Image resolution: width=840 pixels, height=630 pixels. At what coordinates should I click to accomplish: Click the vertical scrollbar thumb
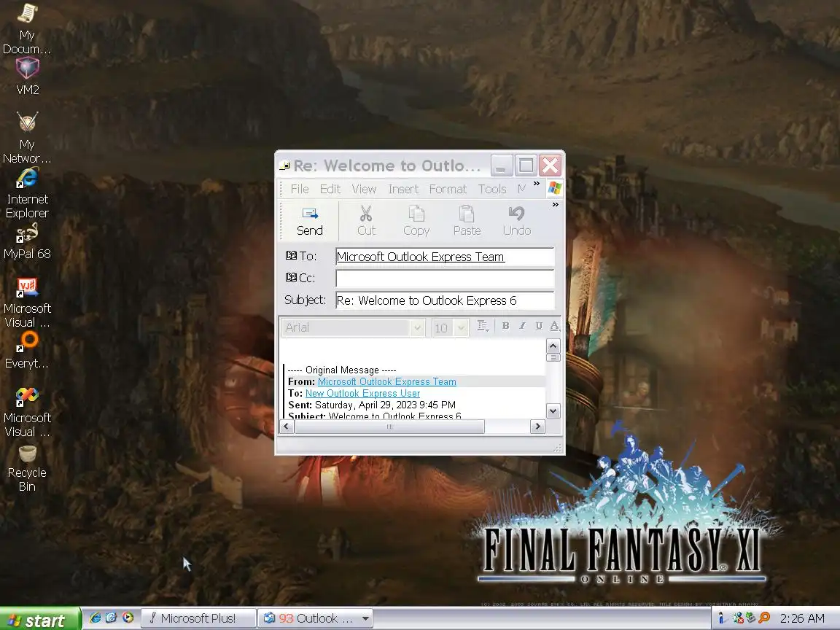[x=553, y=357]
